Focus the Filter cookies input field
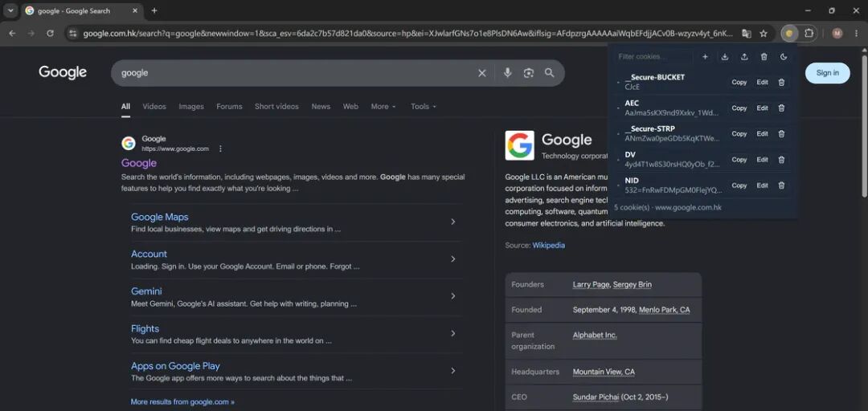This screenshot has height=411, width=868. coord(653,56)
